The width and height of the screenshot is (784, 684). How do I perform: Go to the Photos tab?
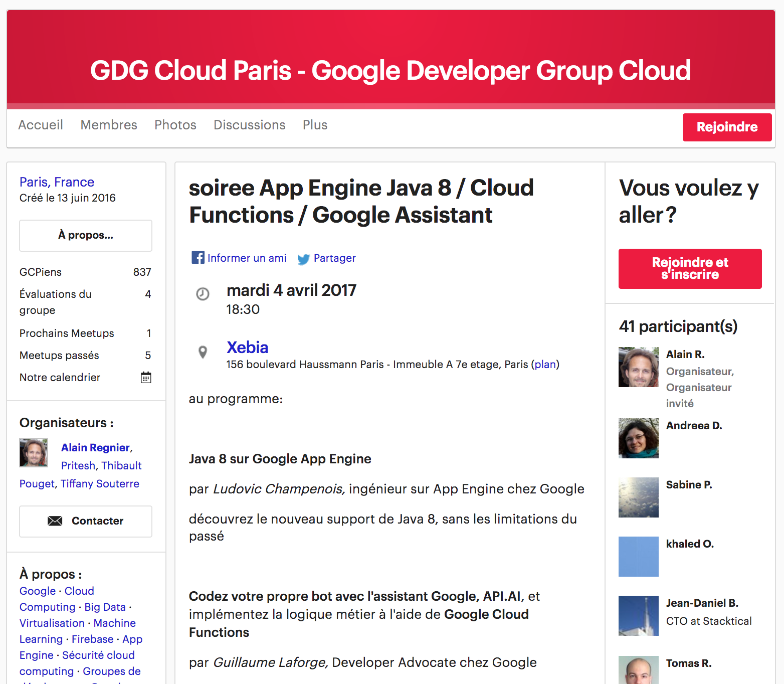point(175,125)
